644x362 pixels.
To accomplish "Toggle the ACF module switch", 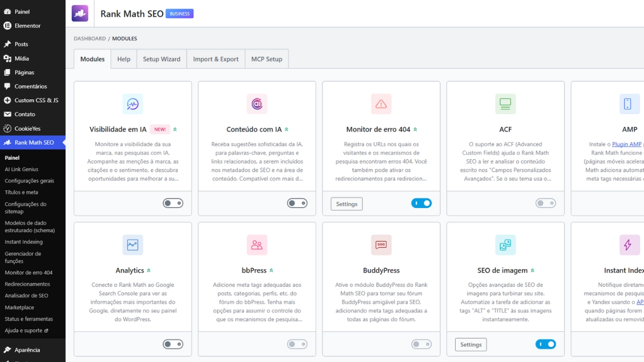I will pos(546,203).
